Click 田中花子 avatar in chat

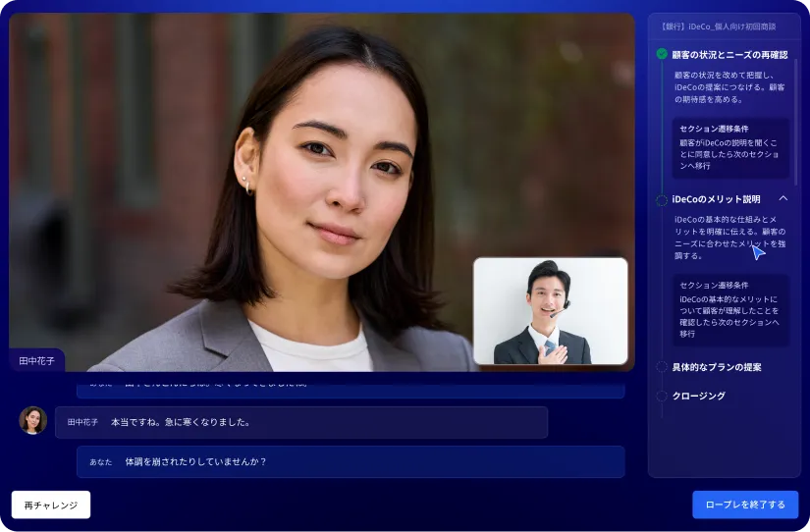[33, 420]
